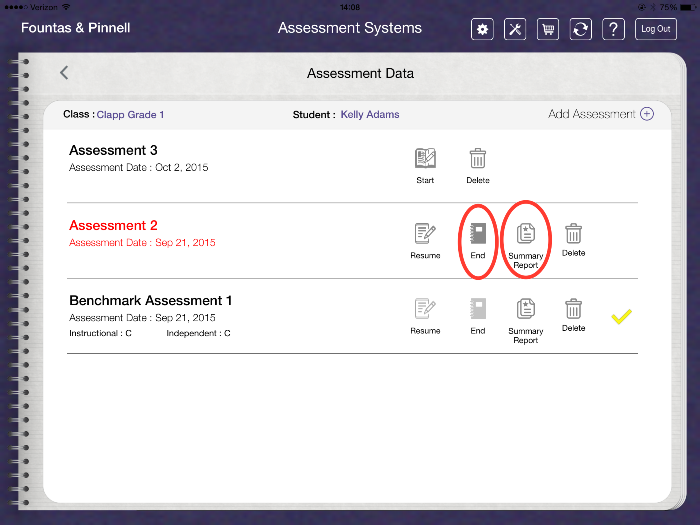Open student link Kelly Adams
The height and width of the screenshot is (525, 700).
(x=370, y=115)
